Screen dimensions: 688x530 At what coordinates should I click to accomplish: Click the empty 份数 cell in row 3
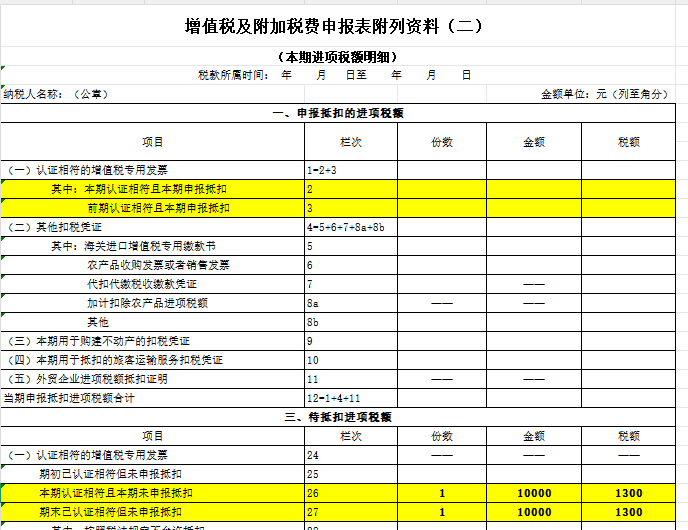coord(442,208)
